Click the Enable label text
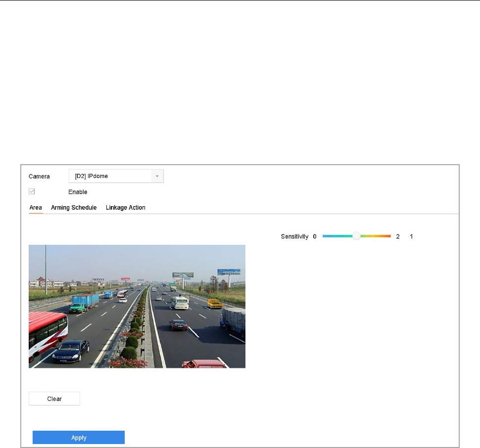This screenshot has height=448, width=480. [x=78, y=192]
